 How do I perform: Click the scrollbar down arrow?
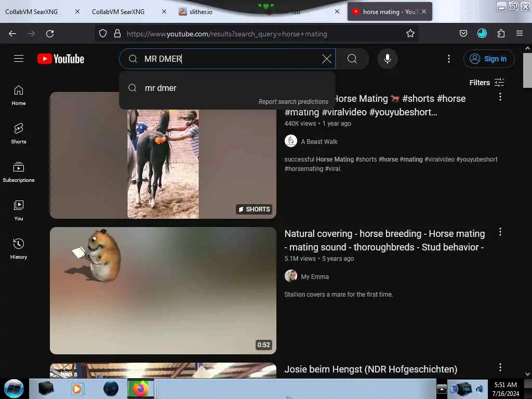coord(527,374)
